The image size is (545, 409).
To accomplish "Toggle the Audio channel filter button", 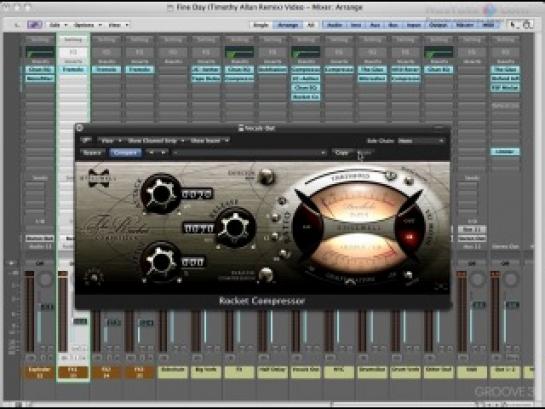I will (335, 25).
